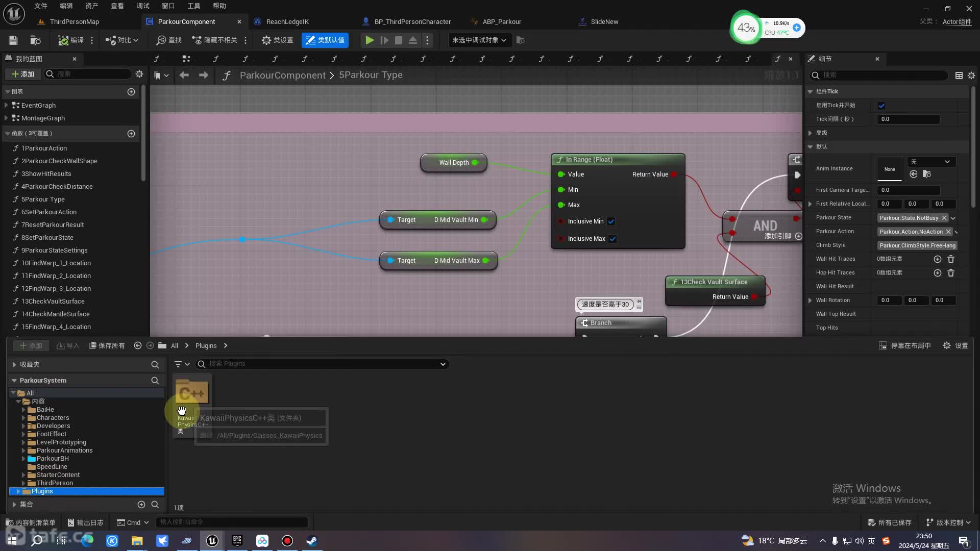The image size is (980, 551).
Task: Click the details panel settings gear
Action: (971, 75)
